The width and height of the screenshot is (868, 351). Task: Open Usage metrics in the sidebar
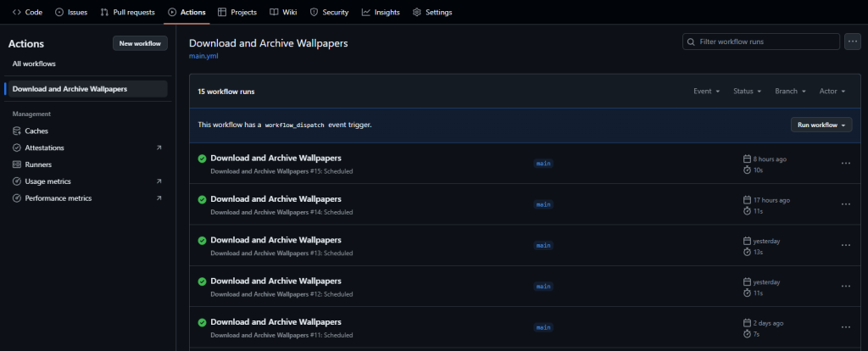47,181
